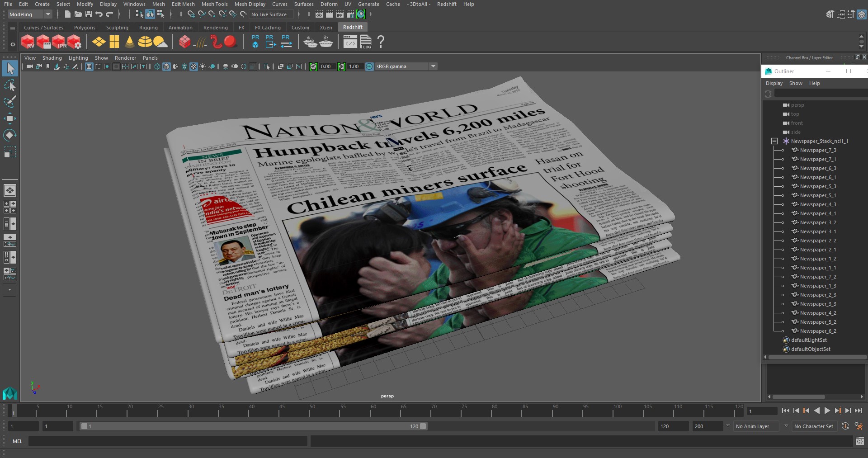Screen dimensions: 868x458
Task: Click the No Live Surface field
Action: [271, 14]
